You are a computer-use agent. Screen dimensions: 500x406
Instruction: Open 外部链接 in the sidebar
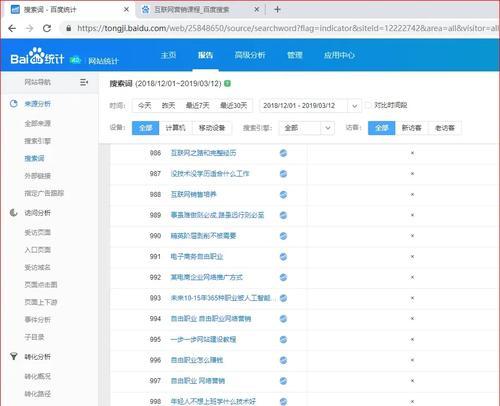click(37, 176)
